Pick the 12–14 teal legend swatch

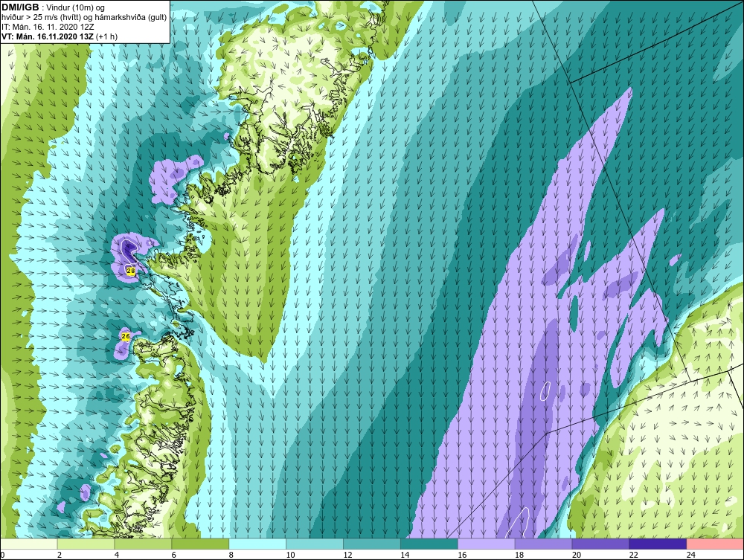(x=372, y=544)
